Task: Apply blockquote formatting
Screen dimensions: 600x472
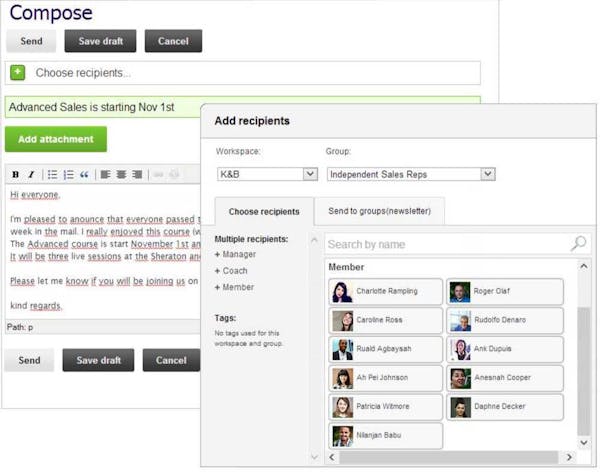Action: pyautogui.click(x=85, y=175)
